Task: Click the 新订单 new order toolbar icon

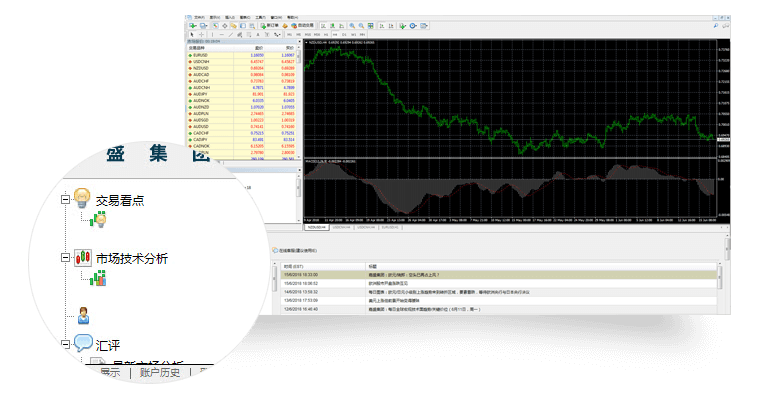Action: [x=270, y=26]
